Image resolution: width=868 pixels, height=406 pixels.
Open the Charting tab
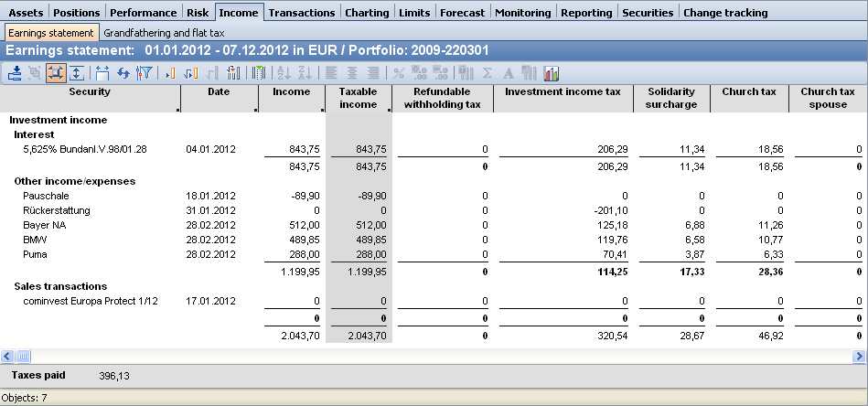coord(368,13)
